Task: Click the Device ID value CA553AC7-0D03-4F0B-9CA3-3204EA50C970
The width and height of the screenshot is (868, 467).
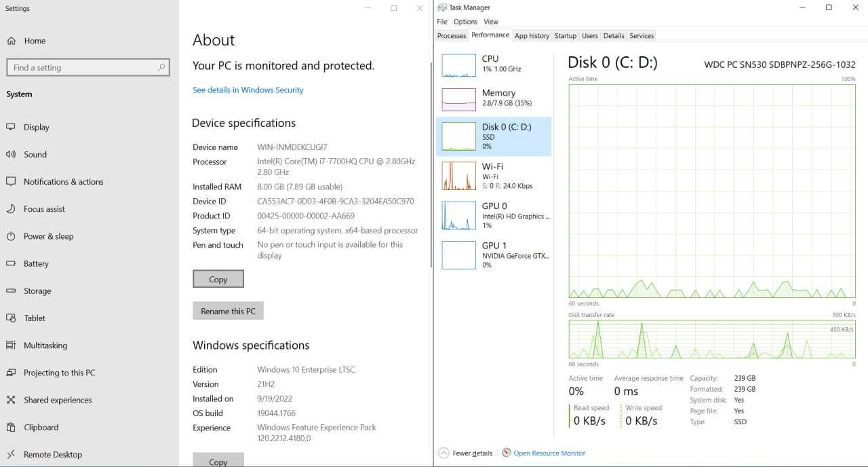Action: (x=336, y=201)
